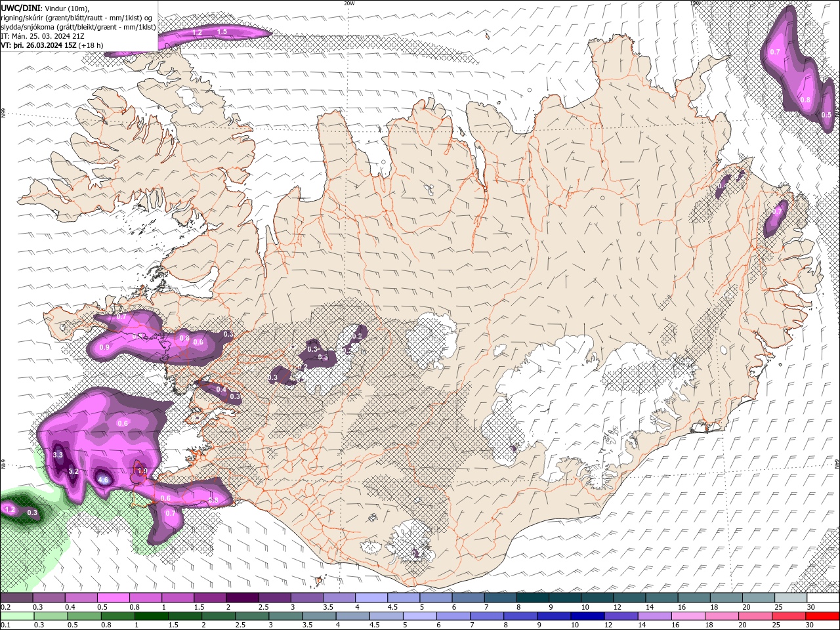Click the 'slydda/snjókoma' legend description line
Viewport: 840px width, 630px height.
click(x=78, y=27)
